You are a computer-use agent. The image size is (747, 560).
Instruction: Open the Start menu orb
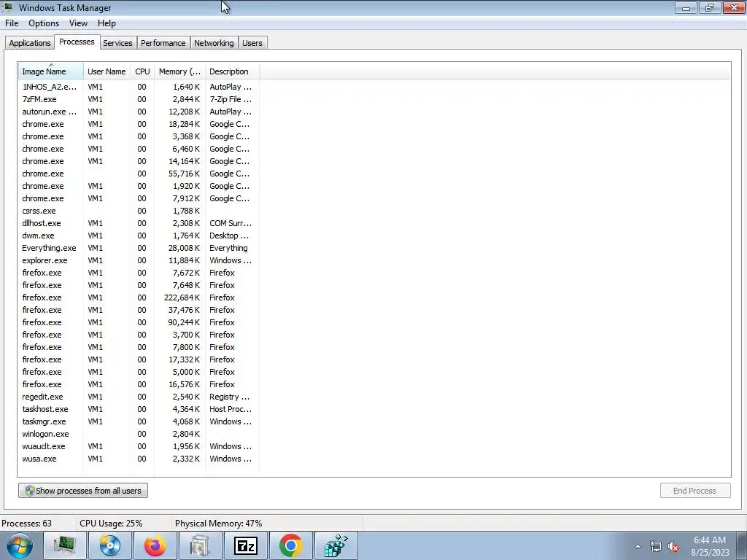click(20, 545)
